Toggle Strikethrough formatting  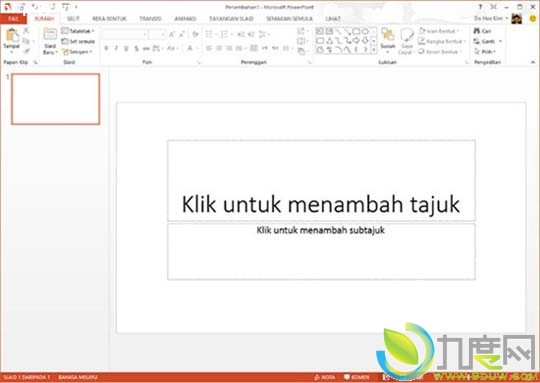coord(146,49)
